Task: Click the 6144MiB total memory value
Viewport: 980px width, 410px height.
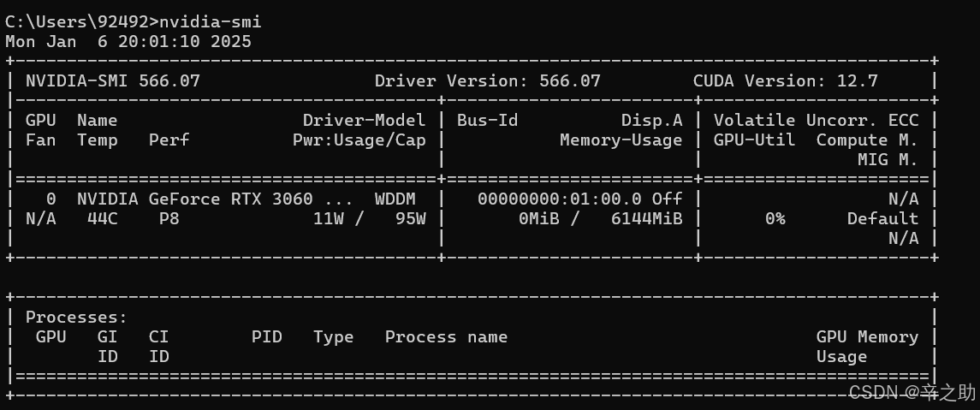Action: (647, 219)
